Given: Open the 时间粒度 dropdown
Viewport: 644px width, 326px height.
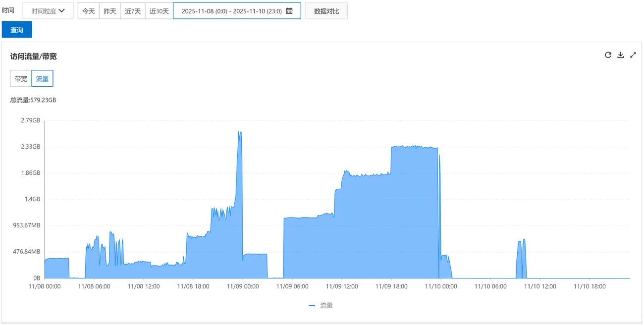Looking at the screenshot, I should pyautogui.click(x=48, y=11).
